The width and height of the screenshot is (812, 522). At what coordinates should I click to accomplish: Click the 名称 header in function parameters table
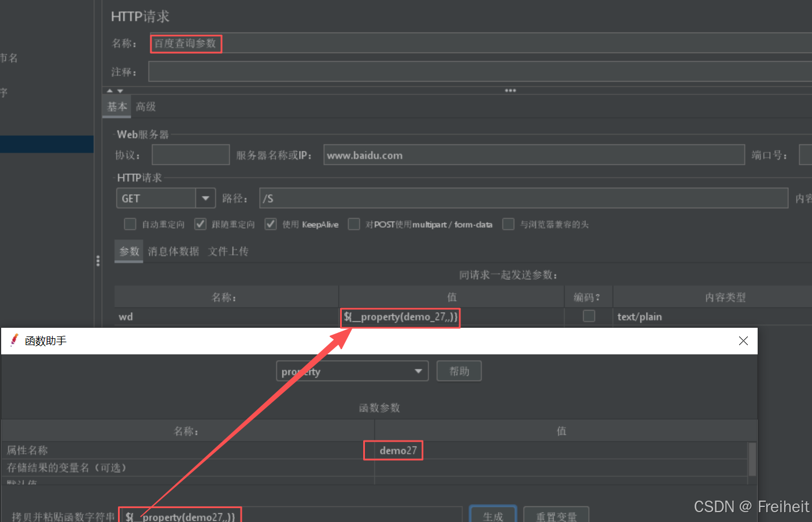[188, 431]
